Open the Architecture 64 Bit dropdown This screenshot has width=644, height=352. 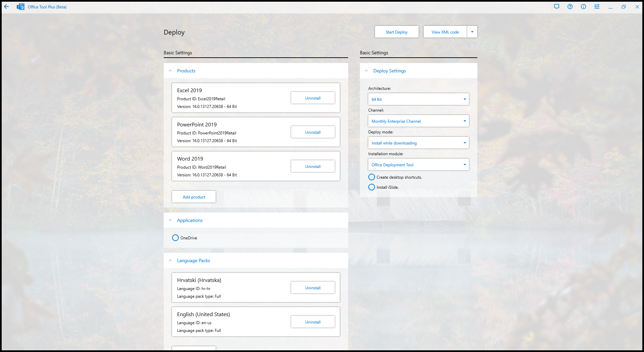[418, 99]
